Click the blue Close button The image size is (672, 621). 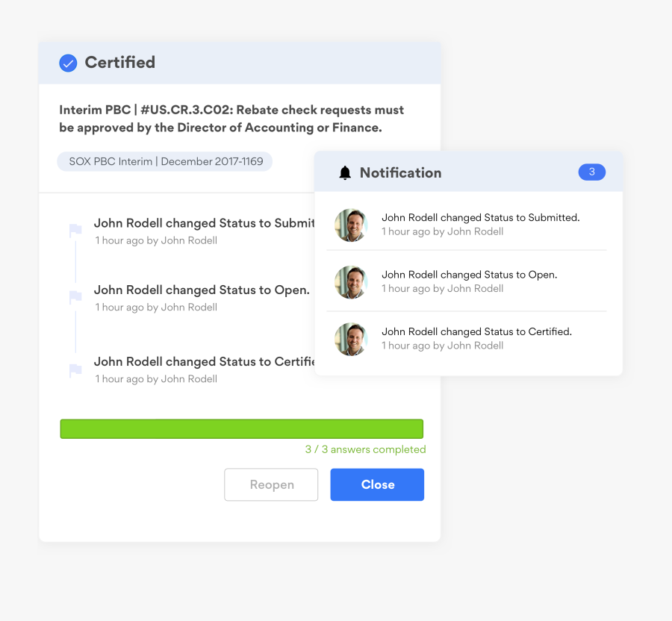[376, 484]
